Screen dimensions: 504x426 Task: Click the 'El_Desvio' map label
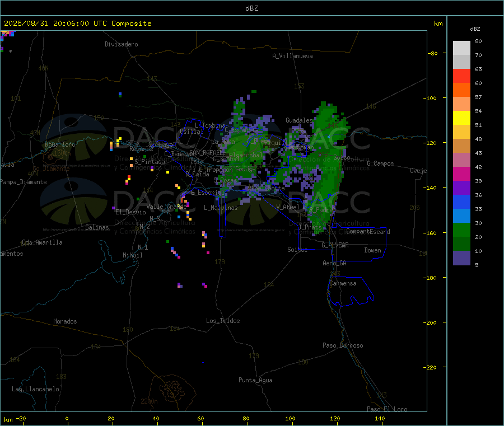[x=130, y=212]
